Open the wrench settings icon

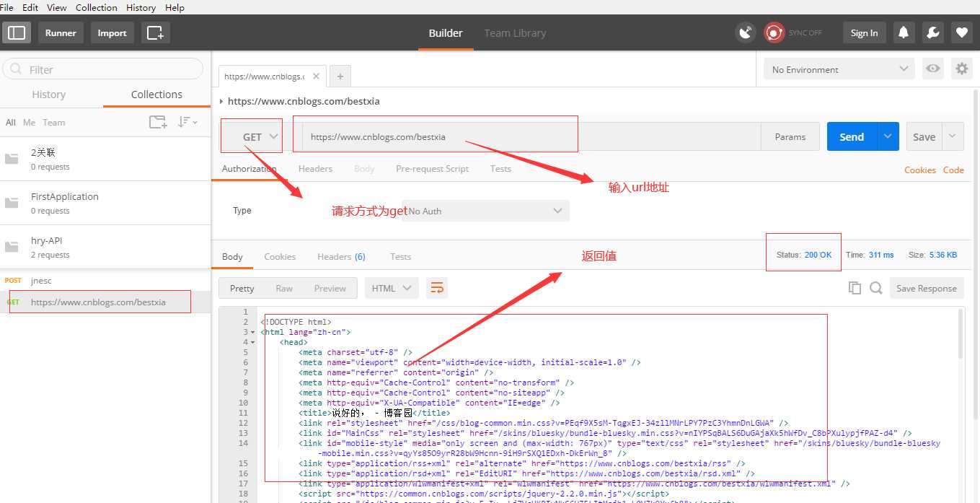(932, 32)
